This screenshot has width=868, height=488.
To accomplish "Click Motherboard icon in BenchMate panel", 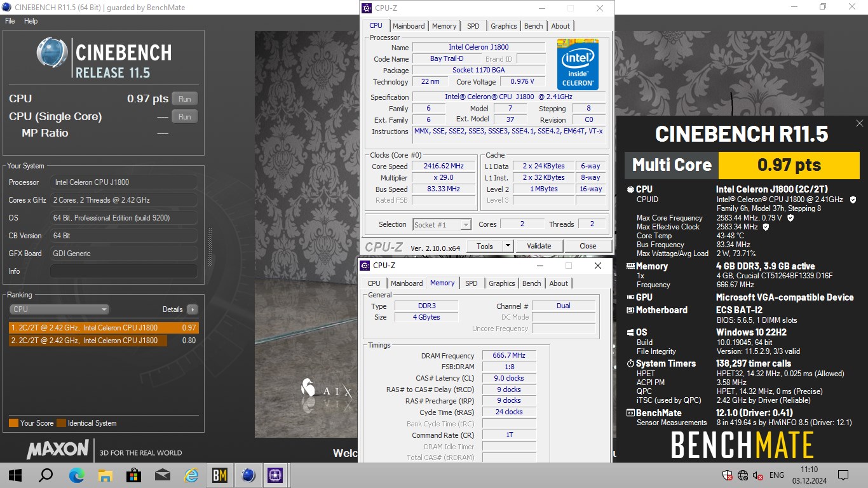I will (x=630, y=310).
